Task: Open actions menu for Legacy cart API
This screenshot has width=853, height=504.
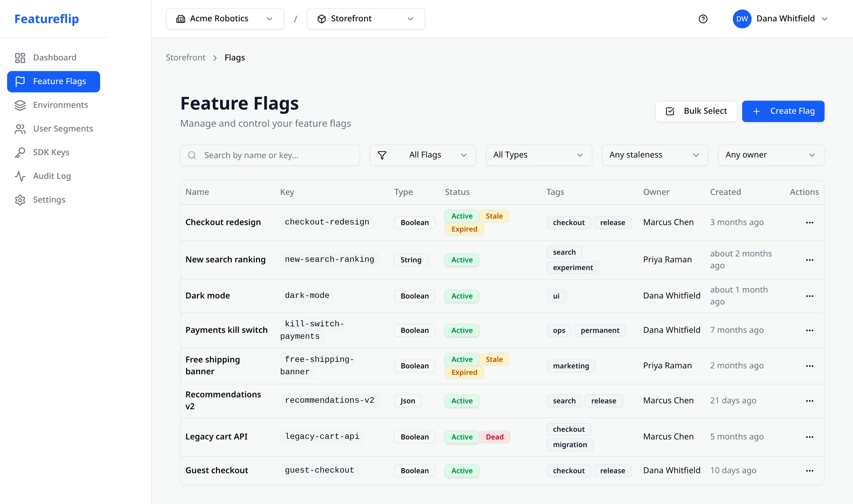Action: pyautogui.click(x=809, y=437)
